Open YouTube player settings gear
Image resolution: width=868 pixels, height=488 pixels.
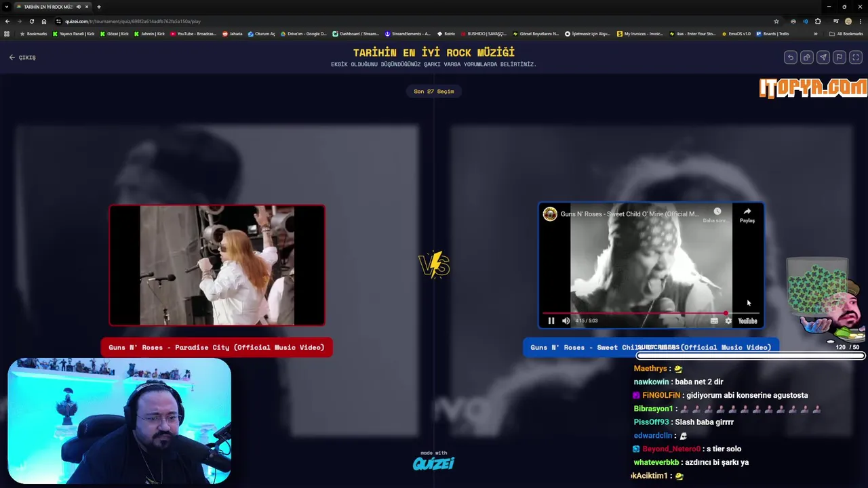tap(728, 321)
